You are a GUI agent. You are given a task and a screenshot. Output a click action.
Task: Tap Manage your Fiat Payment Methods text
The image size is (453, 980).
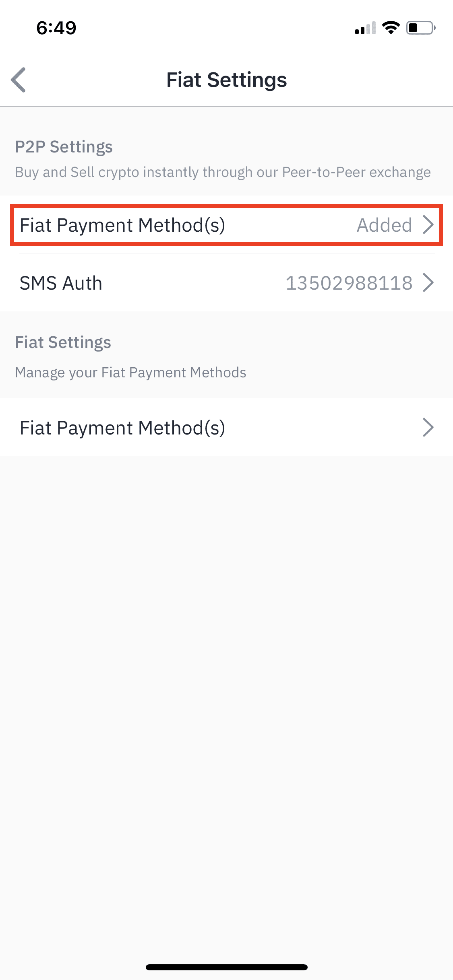click(x=130, y=373)
